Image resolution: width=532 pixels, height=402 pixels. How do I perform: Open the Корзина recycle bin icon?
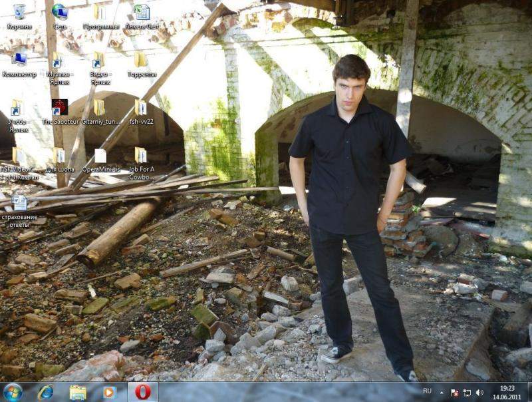(19, 12)
